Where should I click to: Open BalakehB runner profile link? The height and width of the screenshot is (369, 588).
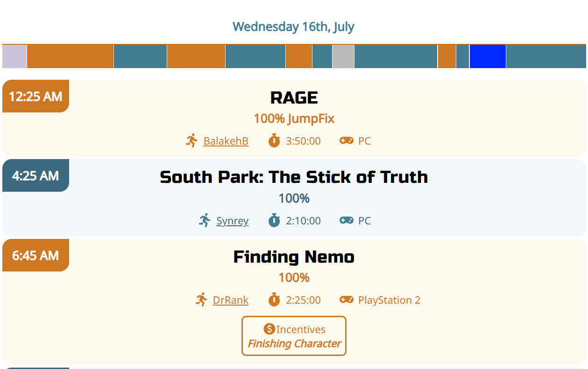tap(226, 141)
